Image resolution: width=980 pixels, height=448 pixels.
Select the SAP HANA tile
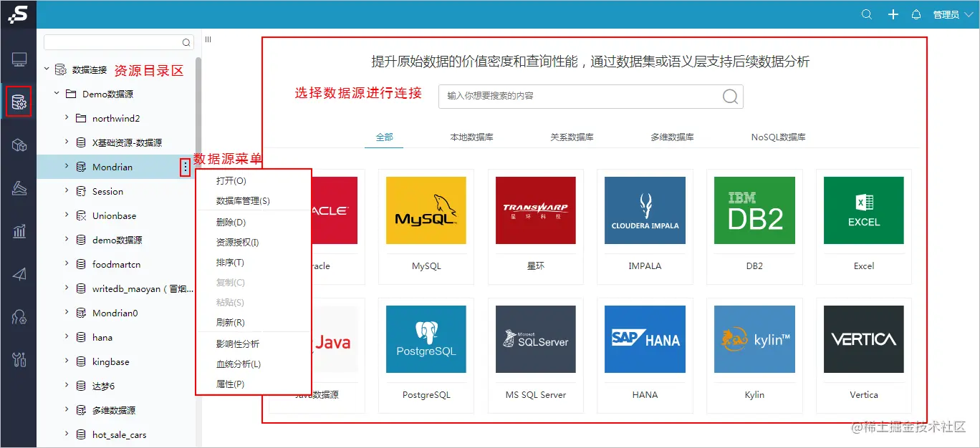pos(645,356)
